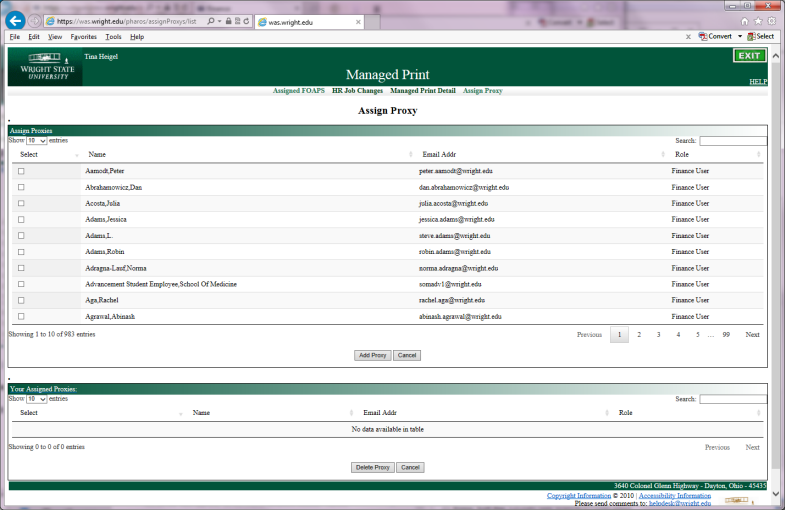The image size is (785, 510).
Task: Click the Select toolbar button
Action: [760, 37]
